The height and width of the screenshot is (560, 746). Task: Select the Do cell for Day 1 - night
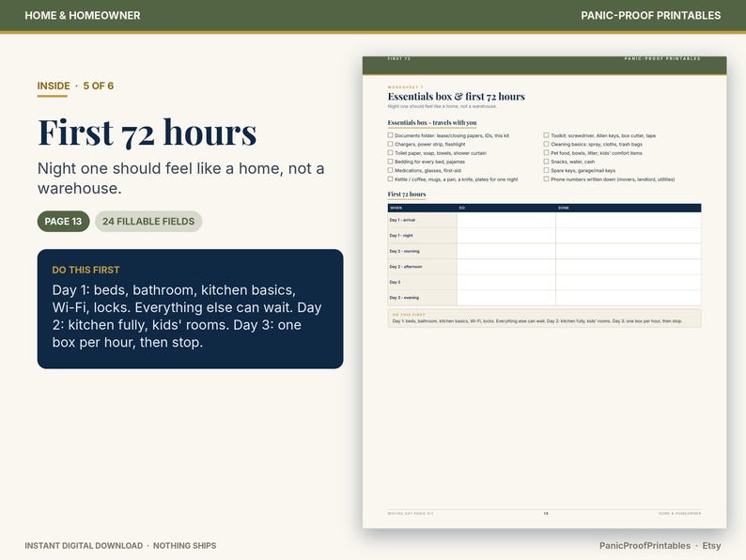point(506,236)
